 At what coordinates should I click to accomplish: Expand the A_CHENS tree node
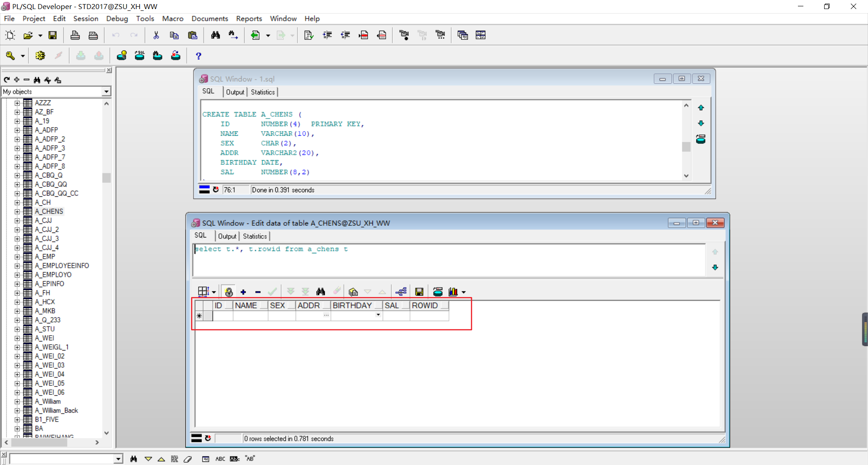(x=17, y=211)
